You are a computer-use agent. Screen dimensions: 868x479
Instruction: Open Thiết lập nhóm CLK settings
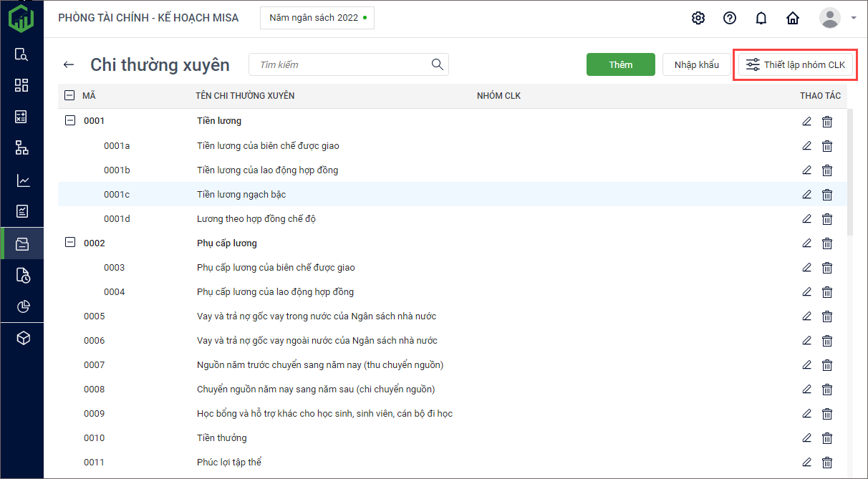796,65
